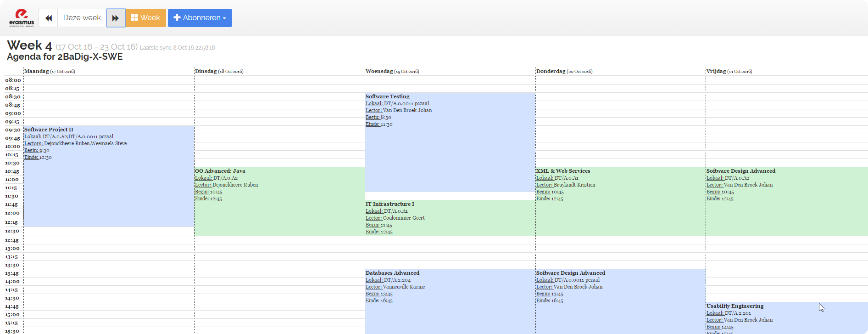Go to next week with double-right arrow

click(116, 18)
